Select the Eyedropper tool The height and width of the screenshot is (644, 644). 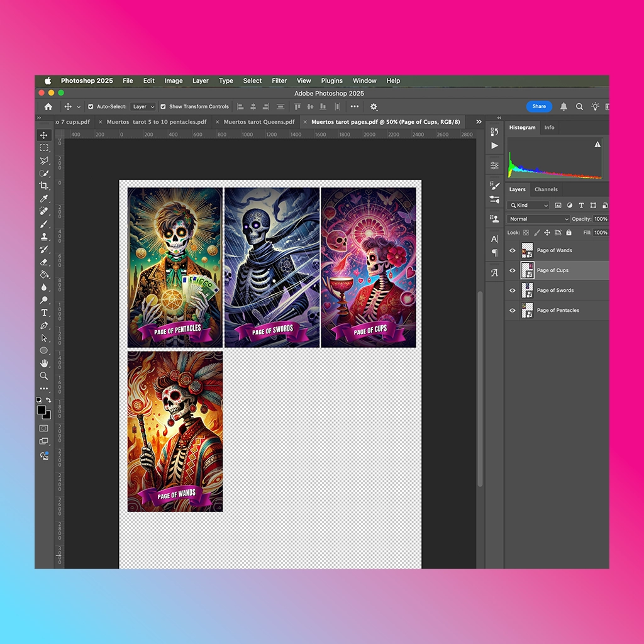pos(44,198)
